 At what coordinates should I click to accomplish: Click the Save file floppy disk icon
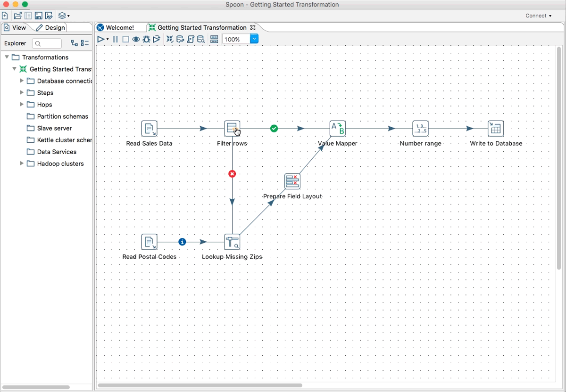click(x=39, y=16)
